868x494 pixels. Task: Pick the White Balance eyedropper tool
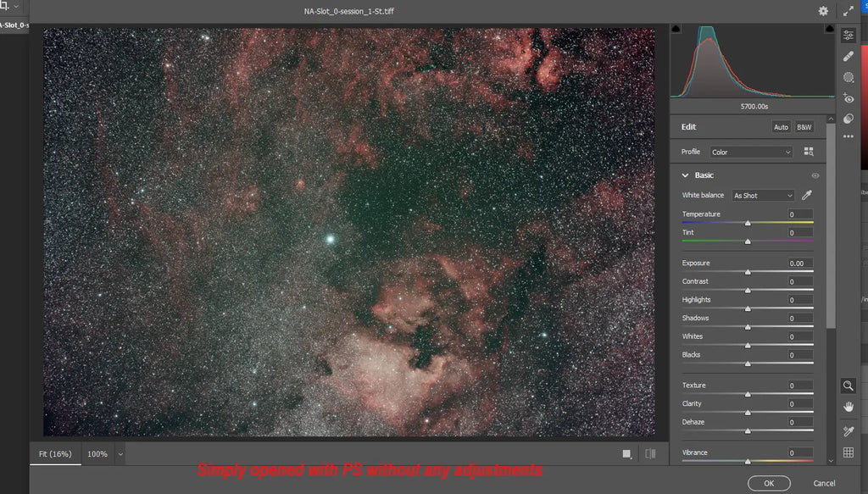tap(807, 196)
